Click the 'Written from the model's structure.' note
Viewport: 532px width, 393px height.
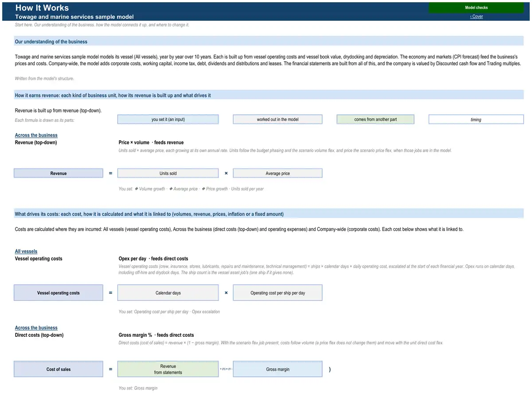(44, 78)
